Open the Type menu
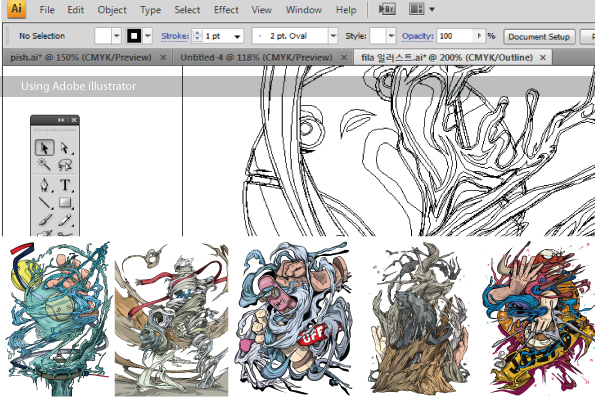Screen dimensions: 595x403 151,9
